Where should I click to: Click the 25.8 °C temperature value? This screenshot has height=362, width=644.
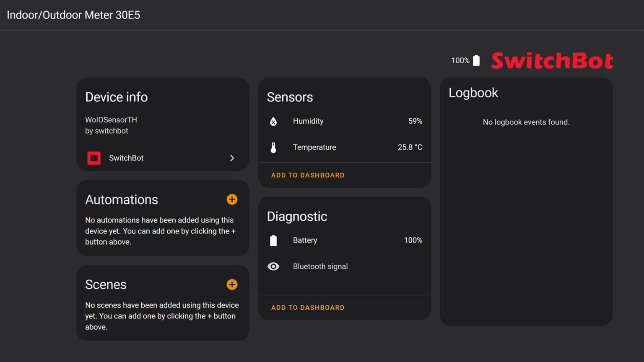[x=410, y=147]
